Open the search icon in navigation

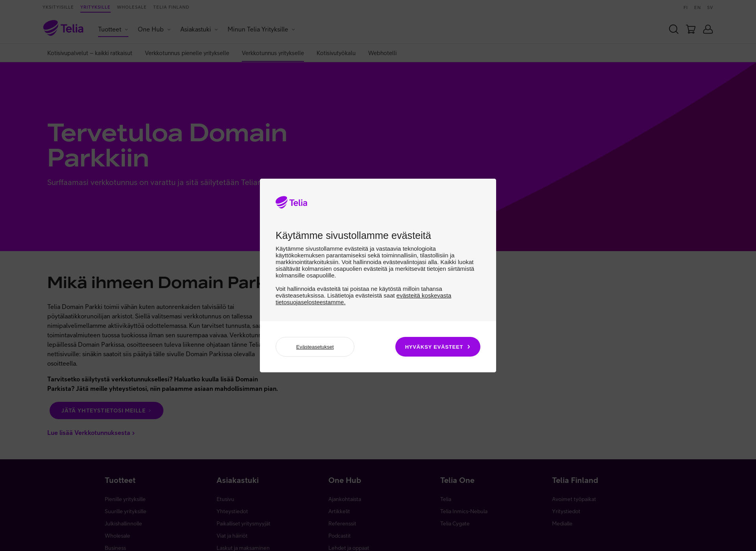click(673, 30)
